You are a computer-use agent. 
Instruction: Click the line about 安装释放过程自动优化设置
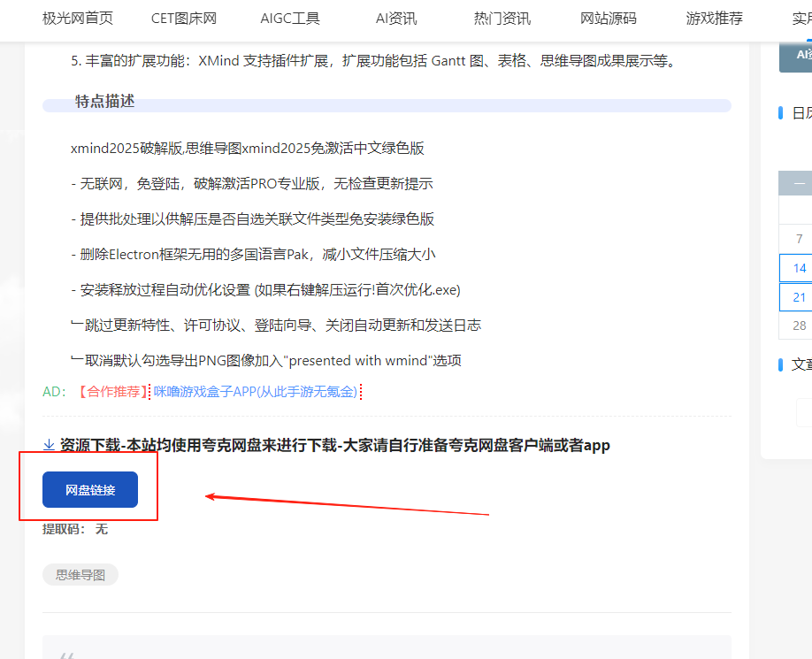tap(265, 290)
